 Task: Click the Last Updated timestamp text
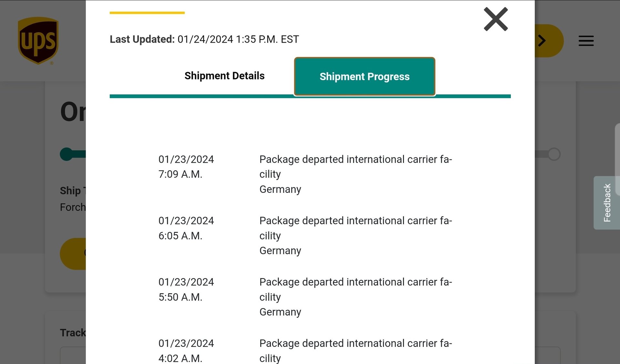(x=204, y=39)
